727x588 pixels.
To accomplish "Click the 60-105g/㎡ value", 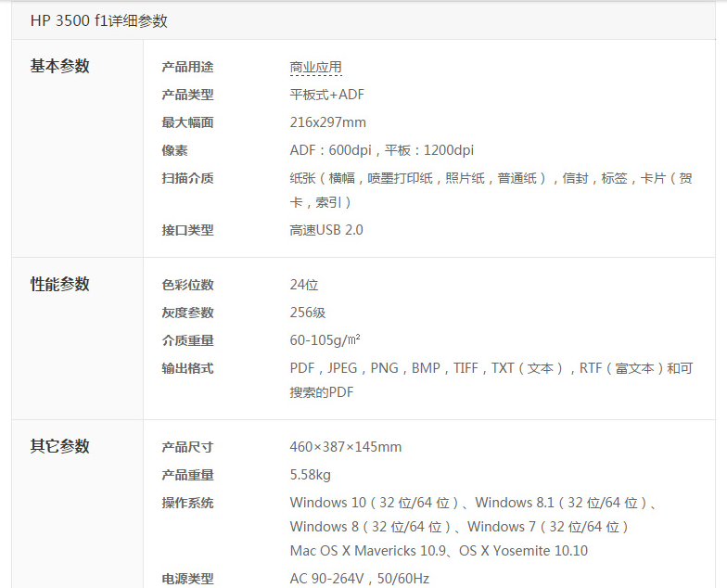I will tap(325, 340).
